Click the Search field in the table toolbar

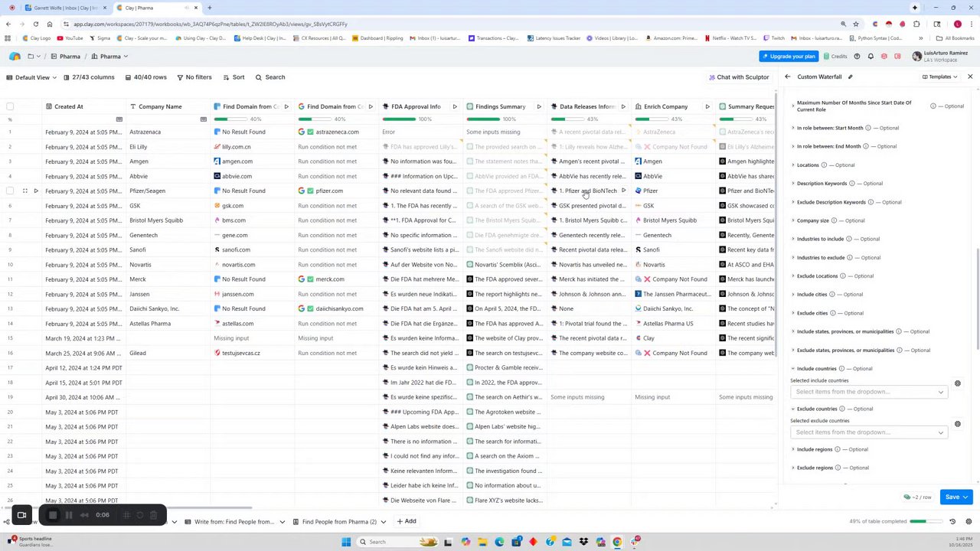click(x=270, y=77)
